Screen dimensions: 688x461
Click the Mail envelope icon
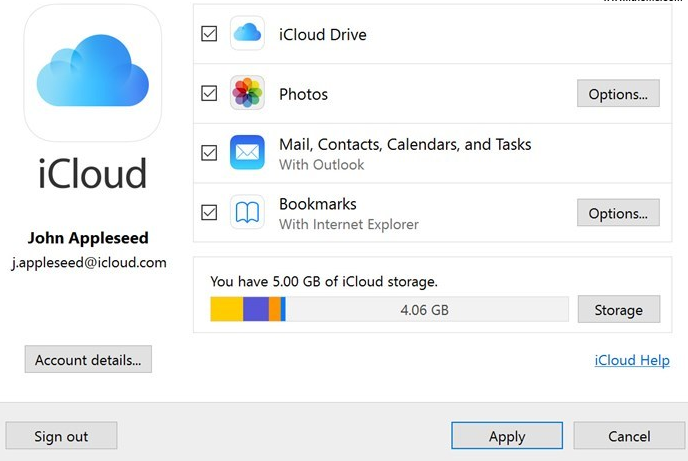click(247, 152)
